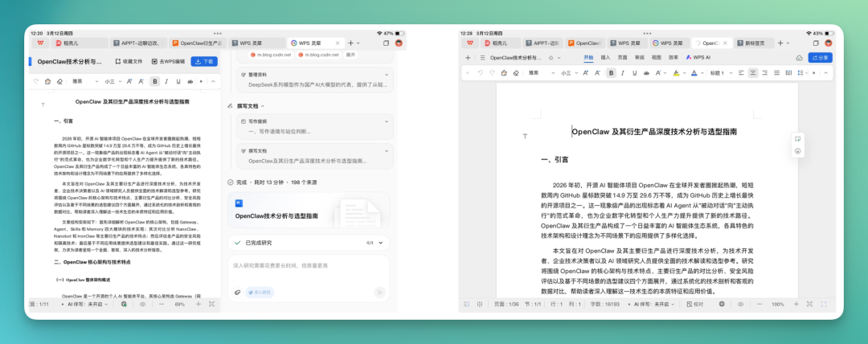
Task: Decrease font size in the right window
Action: point(598,72)
